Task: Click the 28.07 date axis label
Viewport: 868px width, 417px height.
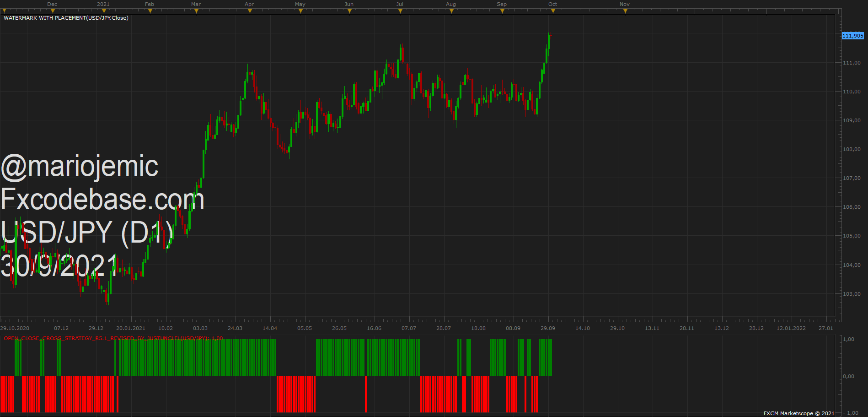Action: pyautogui.click(x=444, y=328)
